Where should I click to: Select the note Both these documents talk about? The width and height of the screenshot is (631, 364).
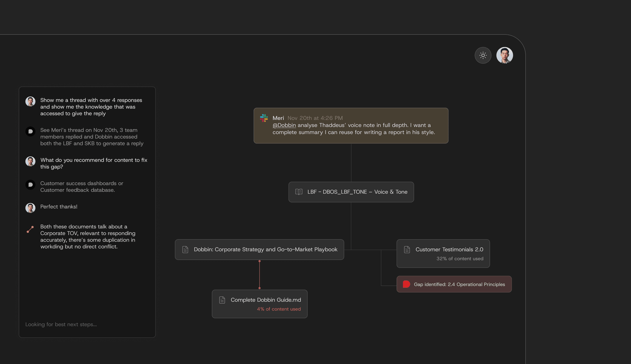click(x=88, y=237)
